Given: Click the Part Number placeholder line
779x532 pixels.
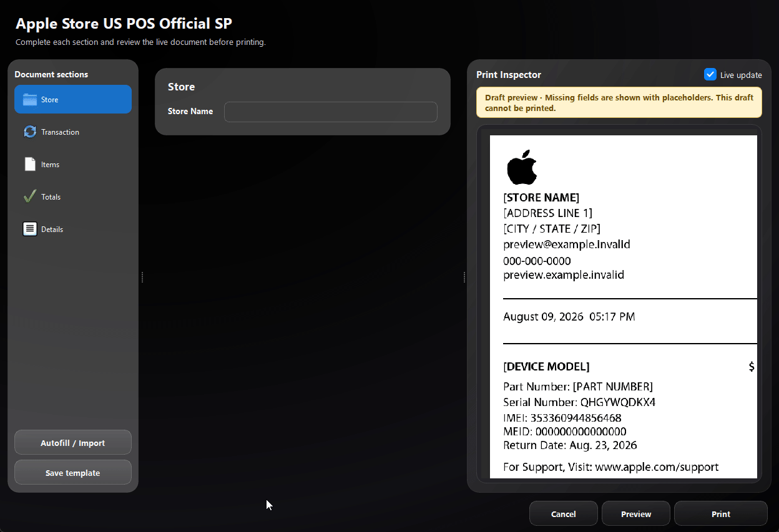Looking at the screenshot, I should [578, 387].
